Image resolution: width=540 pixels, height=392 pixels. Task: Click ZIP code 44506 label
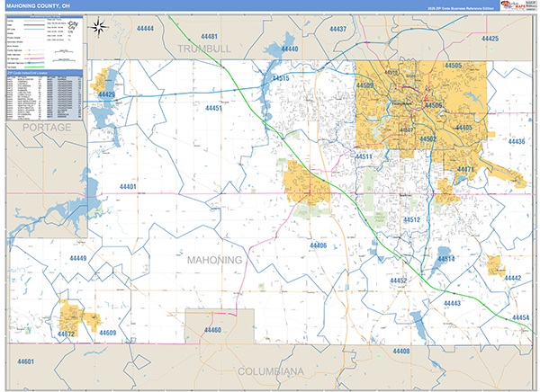[433, 105]
